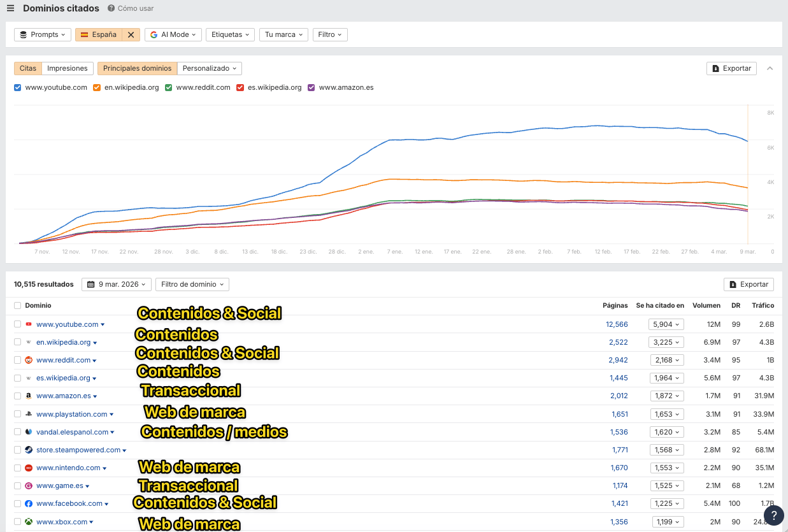Open the 9 mar. 2026 date selector
This screenshot has height=532, width=788.
[x=116, y=284]
